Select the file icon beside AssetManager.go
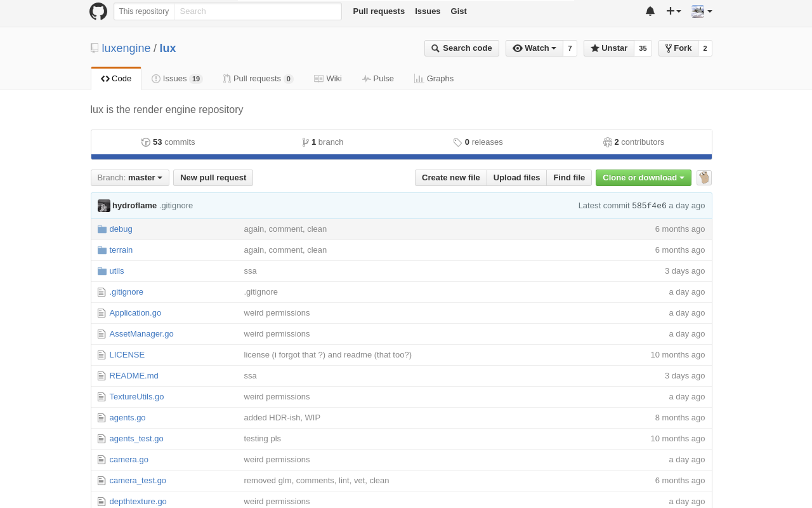 point(101,334)
